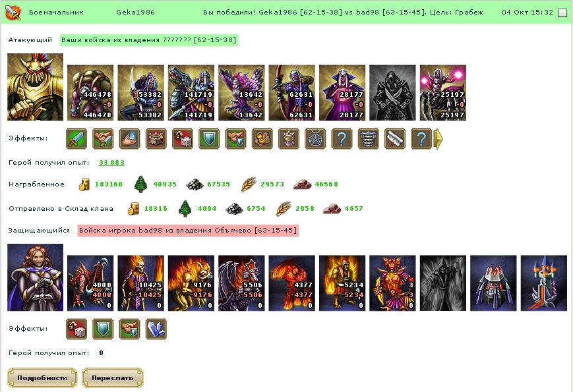Image resolution: width=573 pixels, height=392 pixels.
Task: Open the defender hero knight portrait
Action: coord(35,277)
